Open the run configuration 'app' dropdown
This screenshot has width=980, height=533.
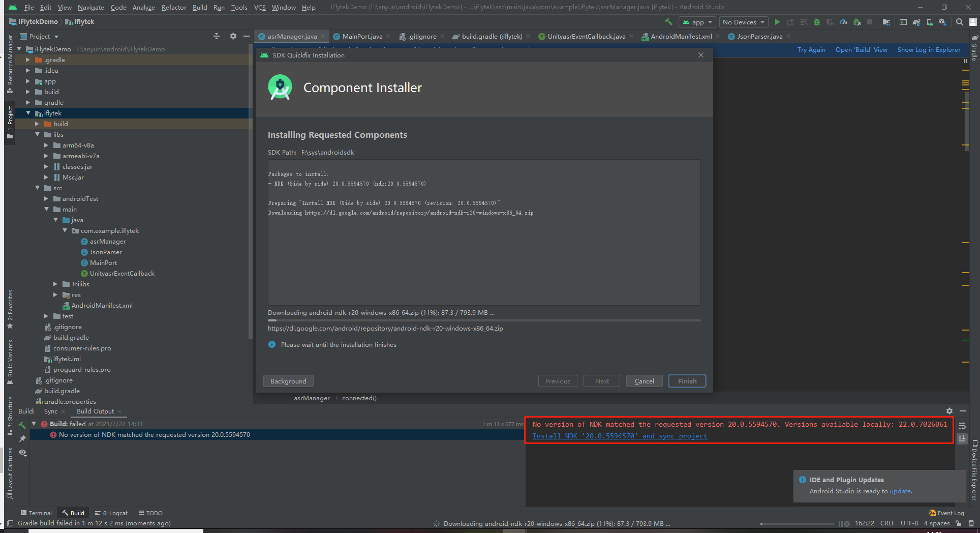point(697,22)
